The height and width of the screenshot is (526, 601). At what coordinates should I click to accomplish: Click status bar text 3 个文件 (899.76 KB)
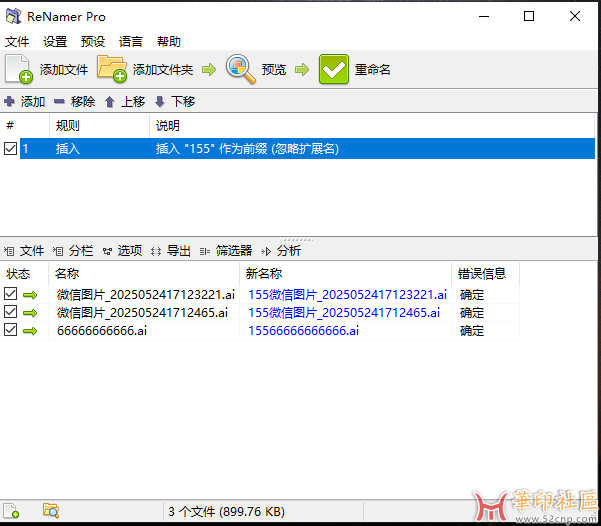point(226,511)
